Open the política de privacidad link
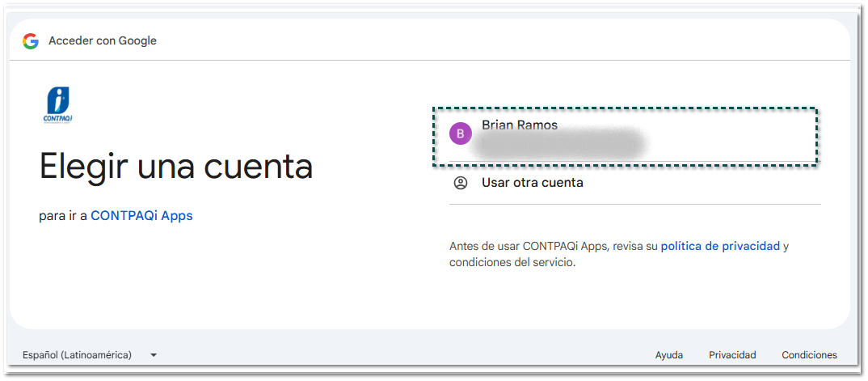Screen dimensions: 868x381 click(x=720, y=247)
